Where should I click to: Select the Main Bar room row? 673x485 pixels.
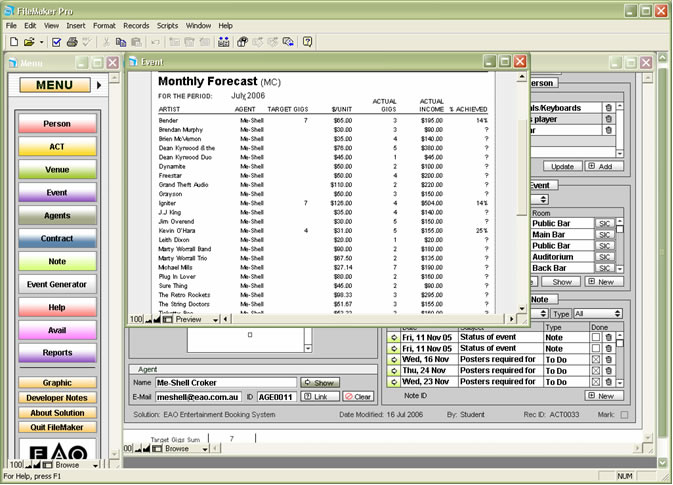561,234
